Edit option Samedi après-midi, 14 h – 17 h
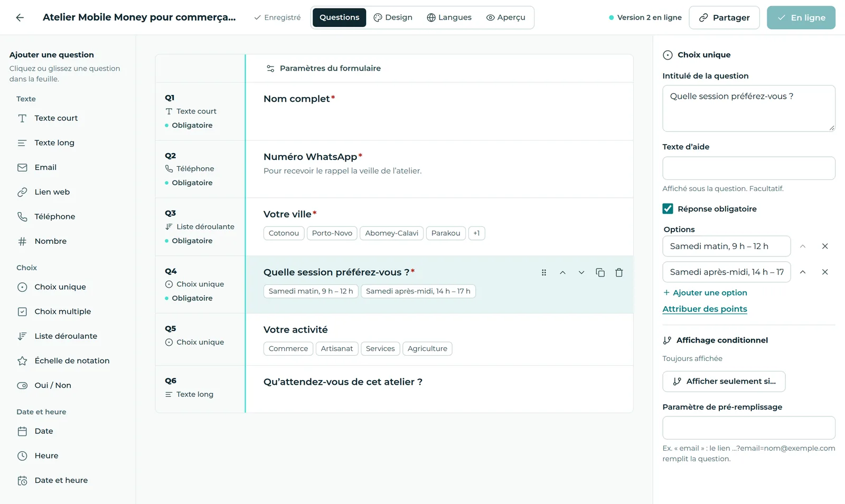Screen dimensions: 845x504 [x=726, y=272]
